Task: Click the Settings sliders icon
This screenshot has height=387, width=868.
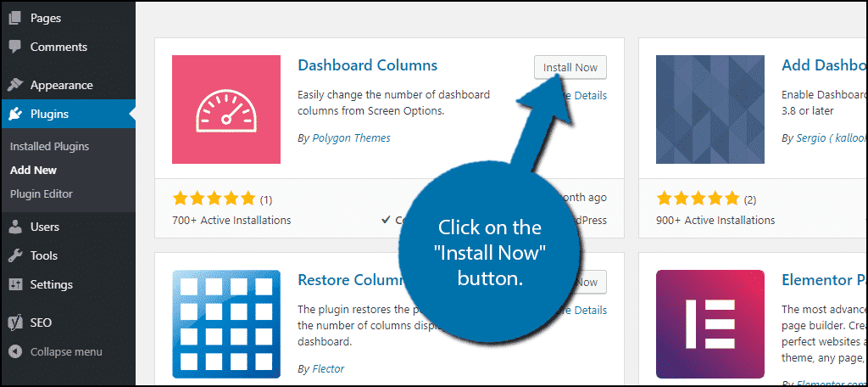Action: (15, 284)
